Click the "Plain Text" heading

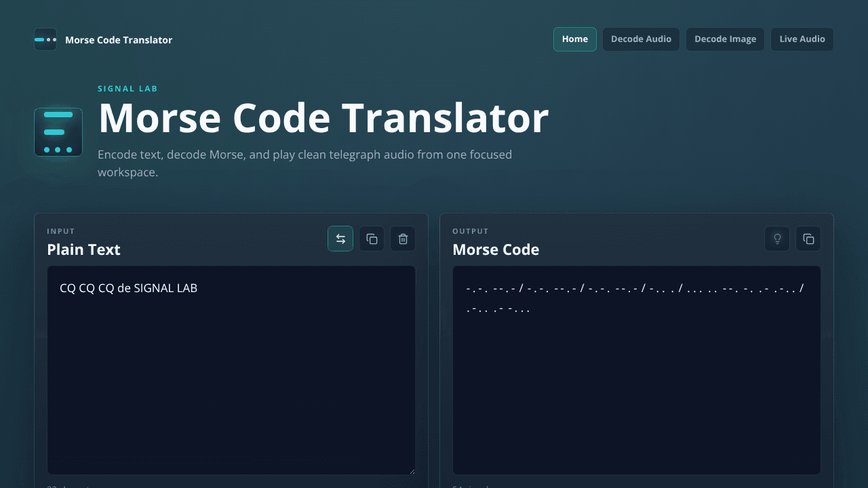83,249
